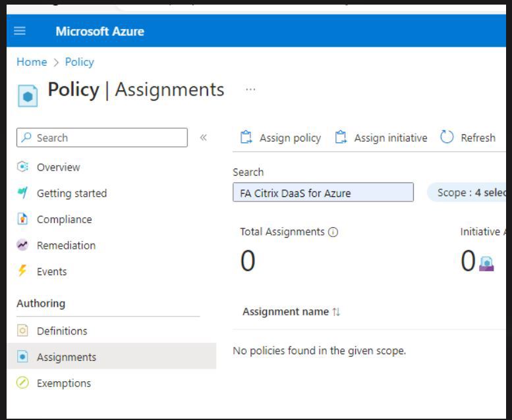Focus the sidebar Search box
The height and width of the screenshot is (420, 512).
click(102, 138)
